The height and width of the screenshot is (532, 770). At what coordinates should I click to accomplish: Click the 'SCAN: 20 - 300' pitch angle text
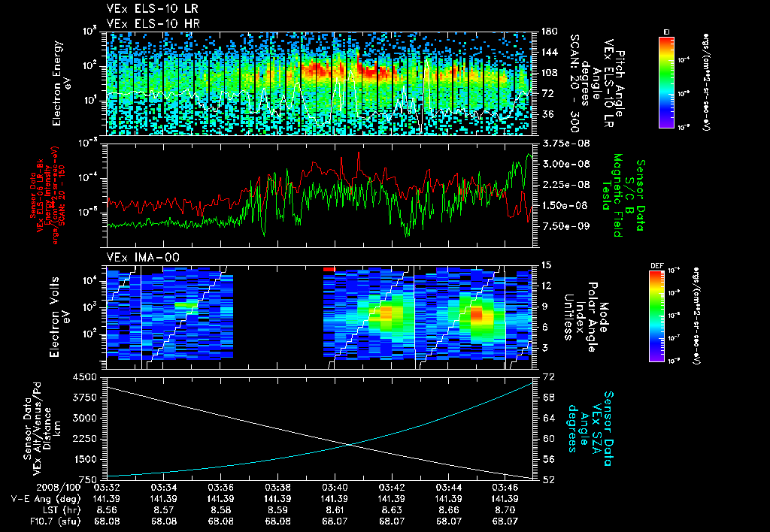574,83
